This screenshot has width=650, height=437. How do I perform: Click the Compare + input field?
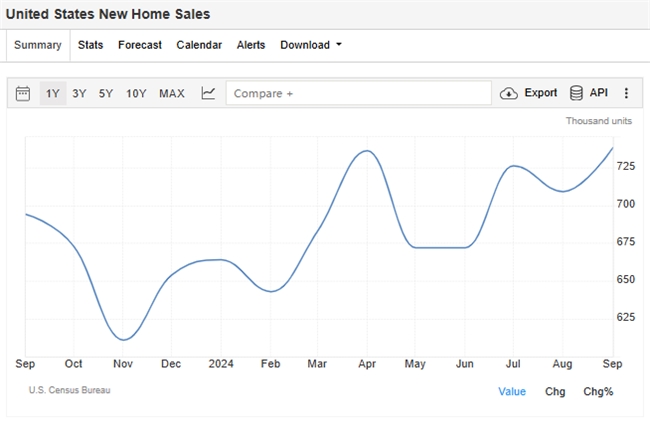pos(358,93)
